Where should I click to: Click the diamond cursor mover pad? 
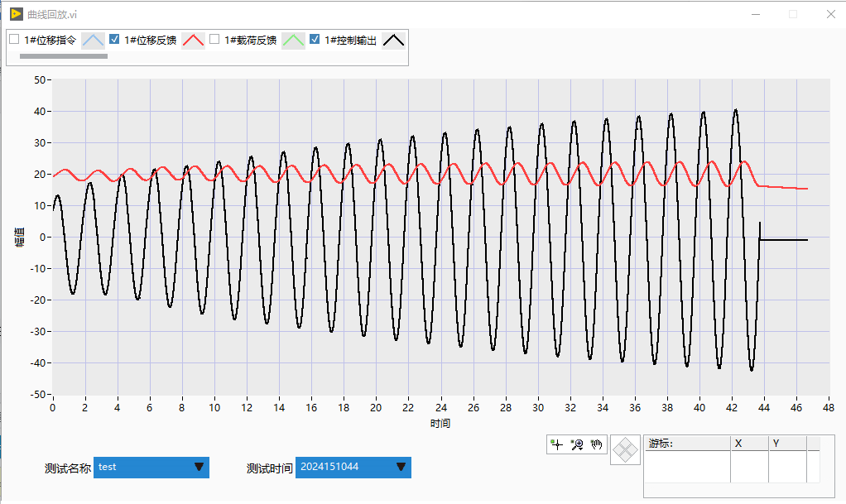(627, 451)
